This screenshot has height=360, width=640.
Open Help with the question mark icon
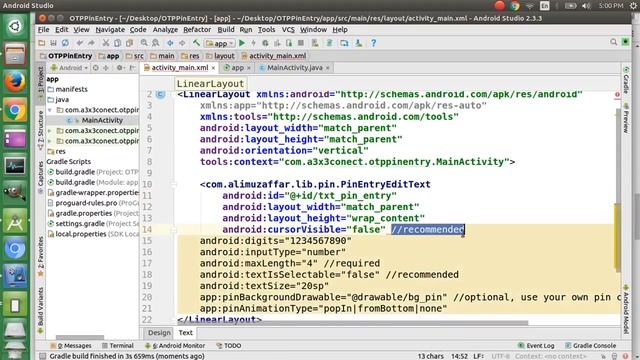pyautogui.click(x=373, y=43)
